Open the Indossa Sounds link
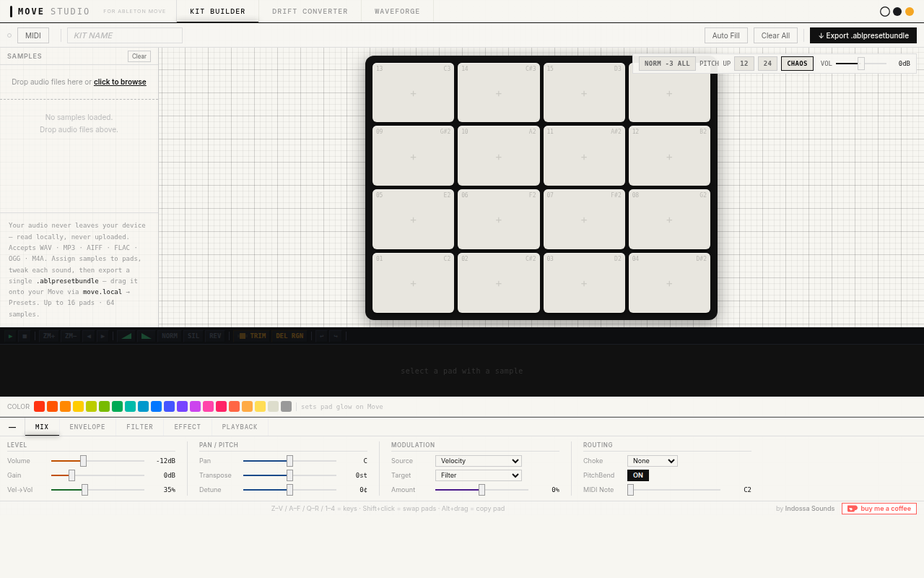 point(810,509)
